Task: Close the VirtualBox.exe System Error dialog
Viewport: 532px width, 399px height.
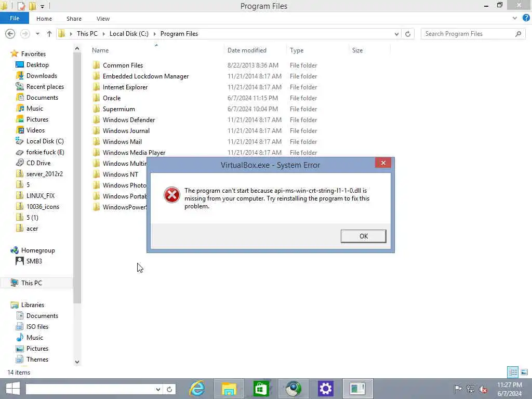Action: tap(383, 163)
